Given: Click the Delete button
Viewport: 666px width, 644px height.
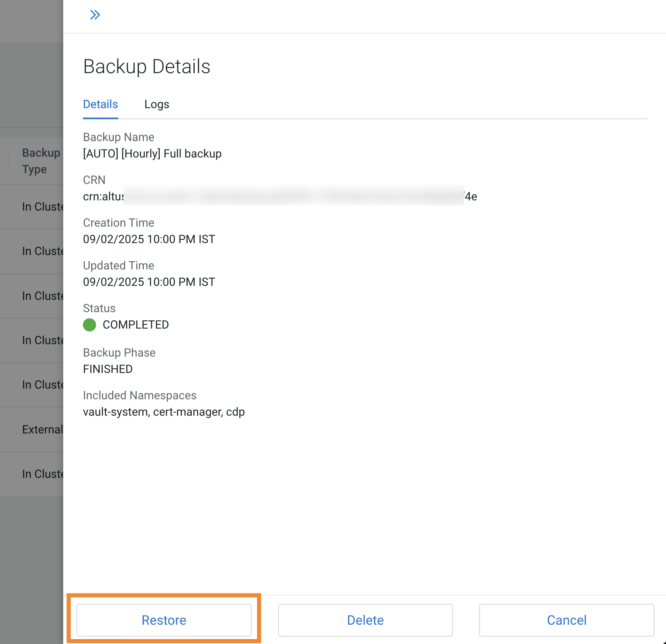Looking at the screenshot, I should [x=365, y=620].
